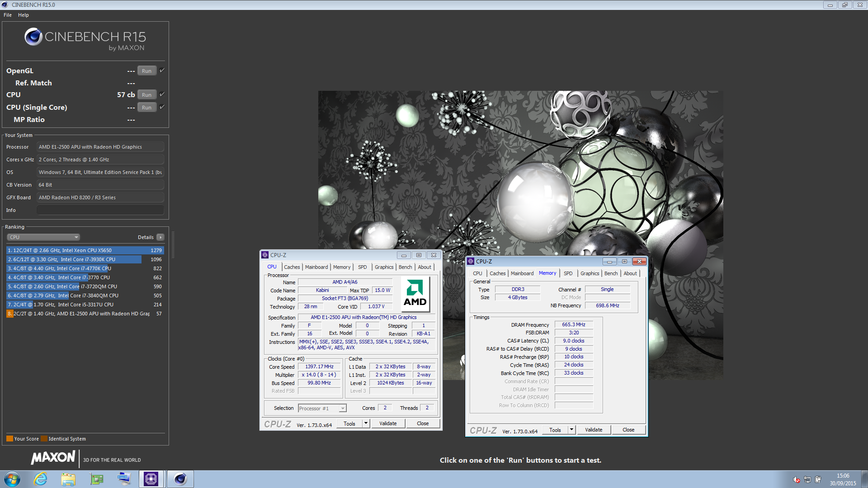The height and width of the screenshot is (488, 868).
Task: Click network tray icon
Action: tap(807, 479)
